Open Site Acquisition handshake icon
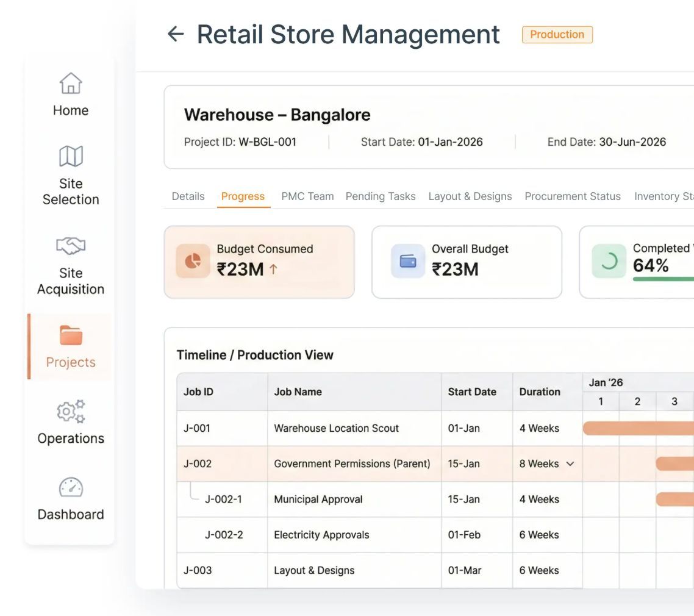 coord(71,246)
